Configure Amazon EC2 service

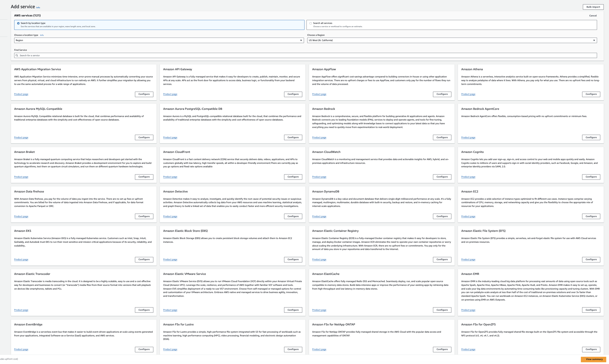click(x=591, y=216)
